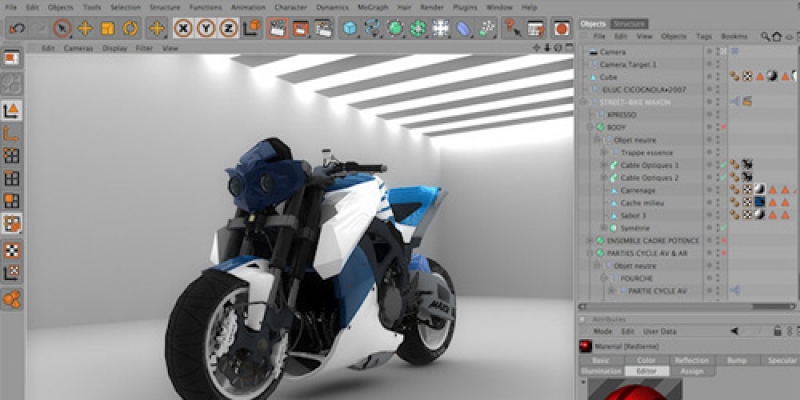Viewport: 800px width, 400px height.
Task: Click the material tag on Carrenage row
Action: point(760,190)
